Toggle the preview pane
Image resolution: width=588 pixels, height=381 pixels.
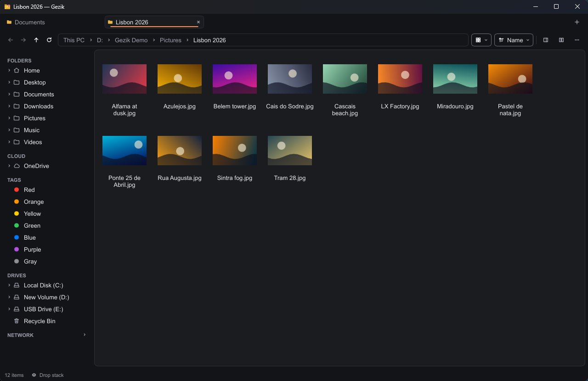(546, 40)
